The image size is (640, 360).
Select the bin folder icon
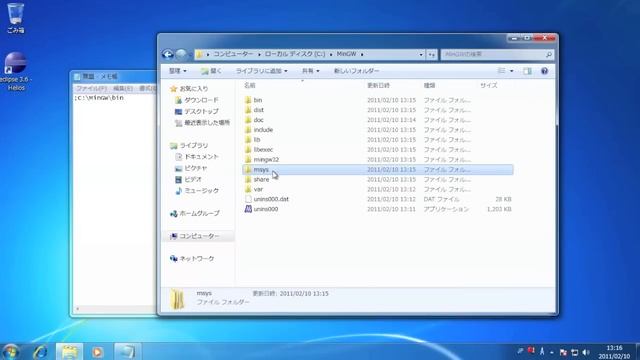[248, 100]
